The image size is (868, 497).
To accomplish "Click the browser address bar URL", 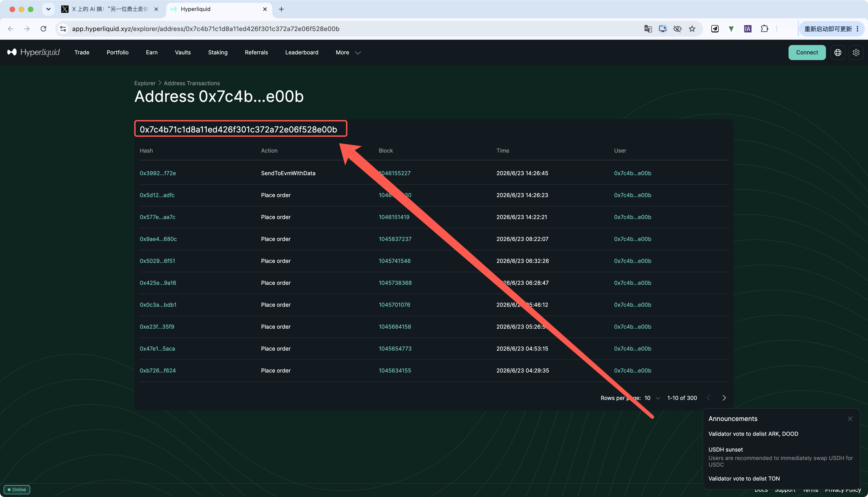I will coord(206,29).
